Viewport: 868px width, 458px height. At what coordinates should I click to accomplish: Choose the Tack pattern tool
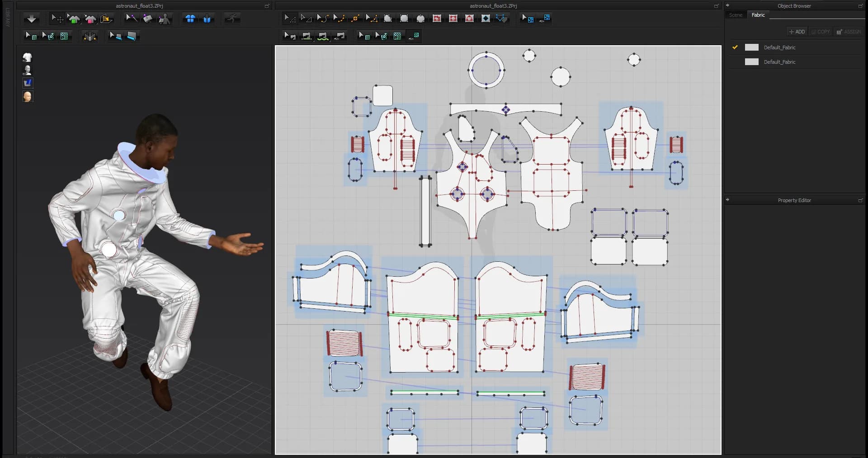coord(148,19)
